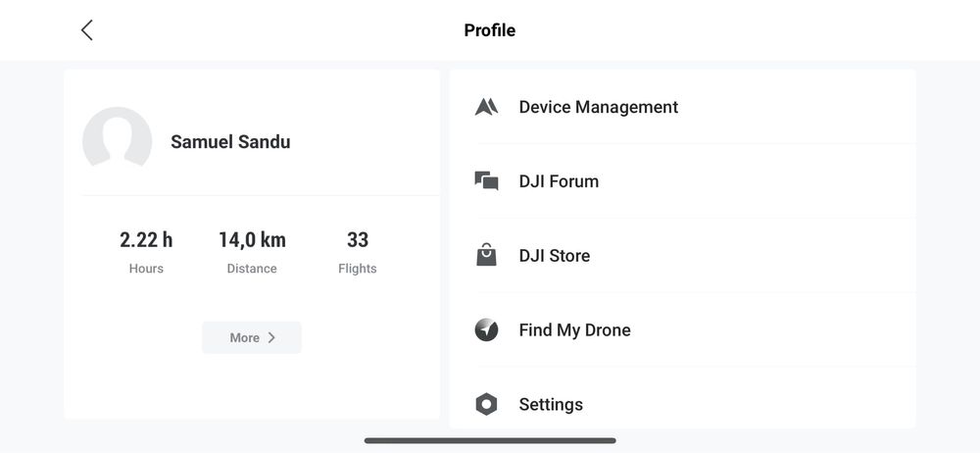Select Find My Drone option
This screenshot has width=980, height=453.
coord(574,330)
